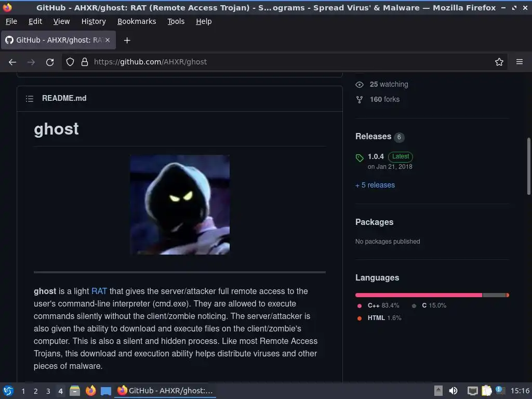Image resolution: width=532 pixels, height=399 pixels.
Task: Bookmark this page with the star
Action: (499, 62)
